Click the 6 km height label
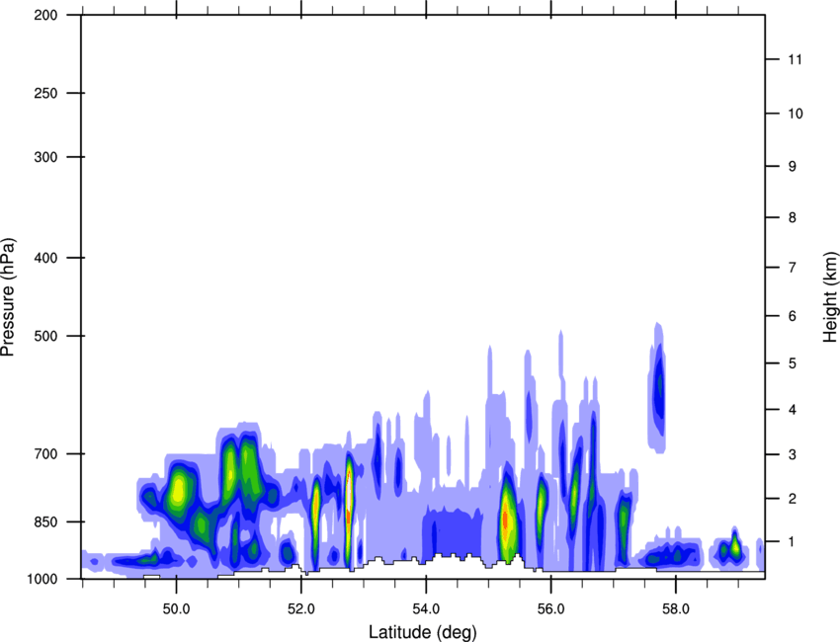The image size is (840, 642). [793, 316]
